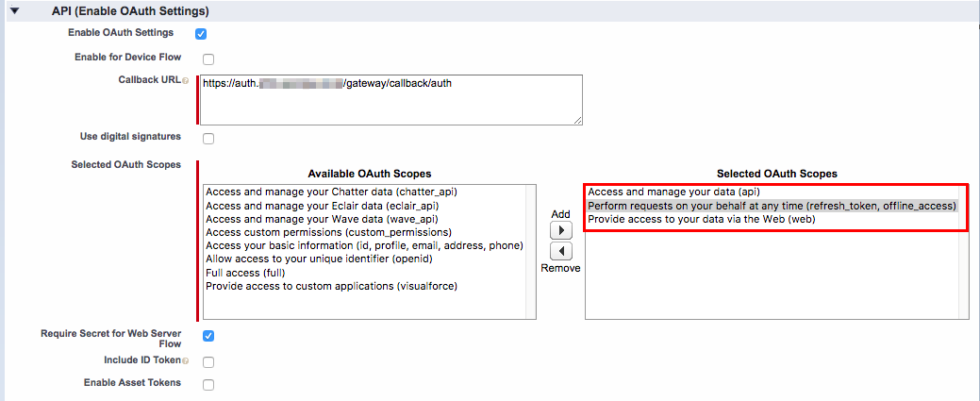The width and height of the screenshot is (980, 401).
Task: Click the Add arrow button
Action: pos(561,229)
